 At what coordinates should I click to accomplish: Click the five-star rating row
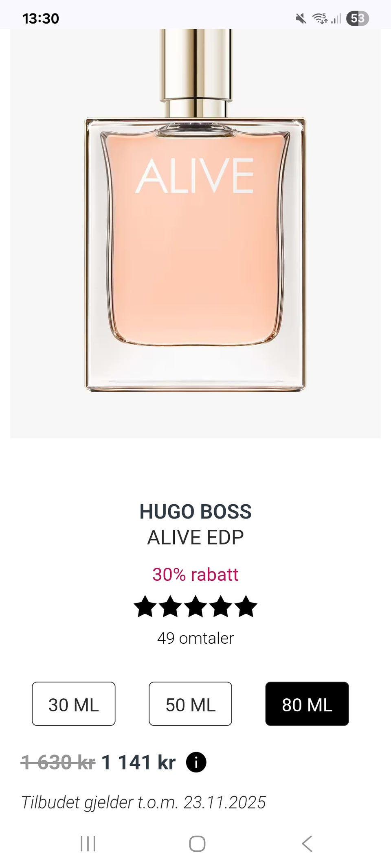[x=195, y=606]
